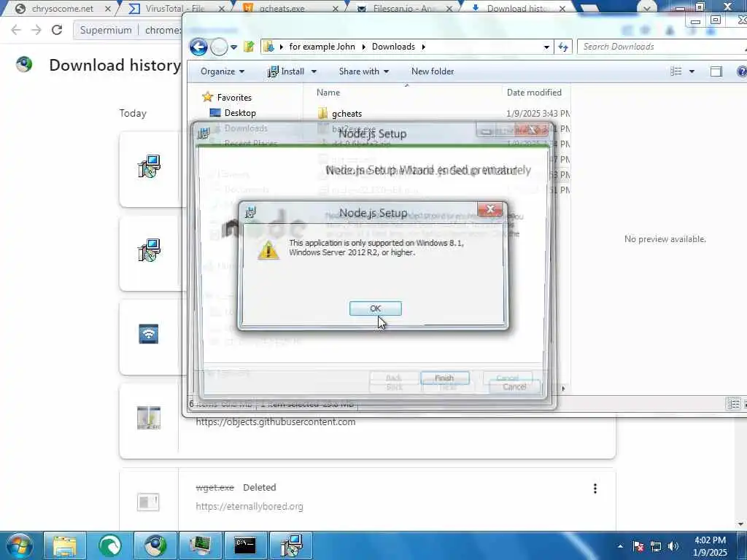Sort files by the Date modified column
This screenshot has height=560, width=747.
coord(534,93)
